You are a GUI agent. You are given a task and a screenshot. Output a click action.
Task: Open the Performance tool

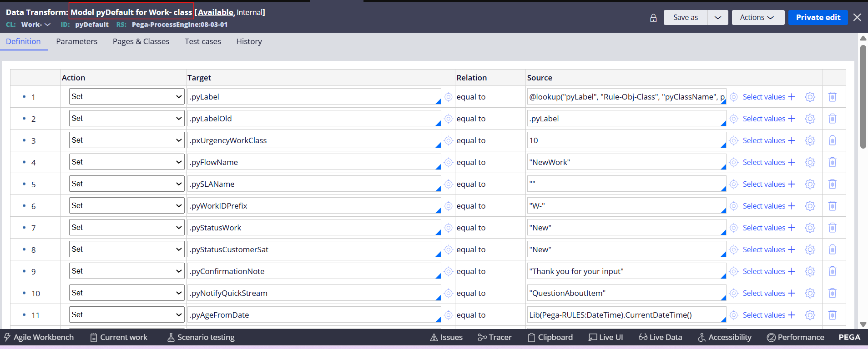coord(795,337)
